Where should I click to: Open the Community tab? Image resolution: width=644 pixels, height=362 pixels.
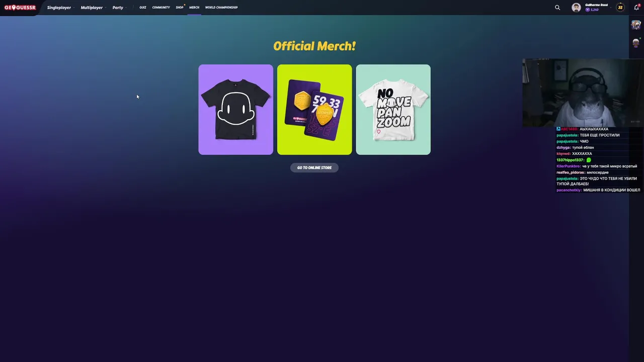(x=161, y=8)
